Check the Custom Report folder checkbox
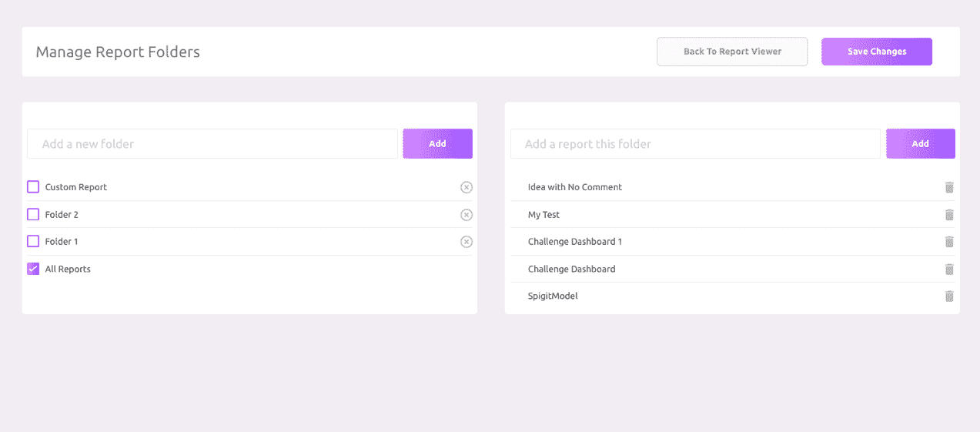 coord(33,187)
